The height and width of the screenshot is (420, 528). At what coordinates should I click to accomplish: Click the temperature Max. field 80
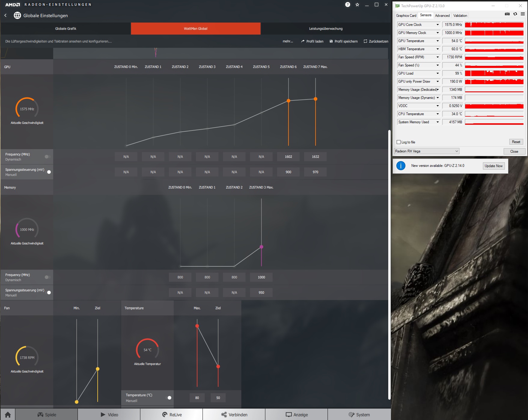(197, 398)
